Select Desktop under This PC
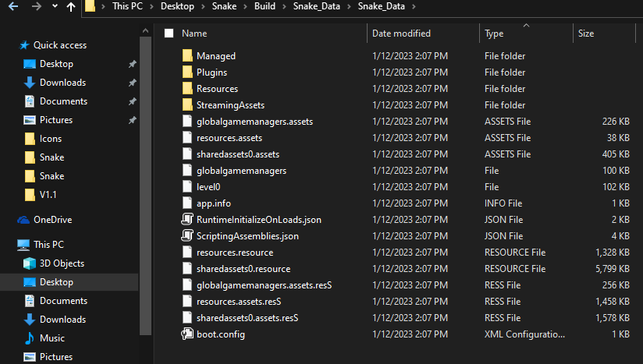The width and height of the screenshot is (643, 364). [56, 282]
